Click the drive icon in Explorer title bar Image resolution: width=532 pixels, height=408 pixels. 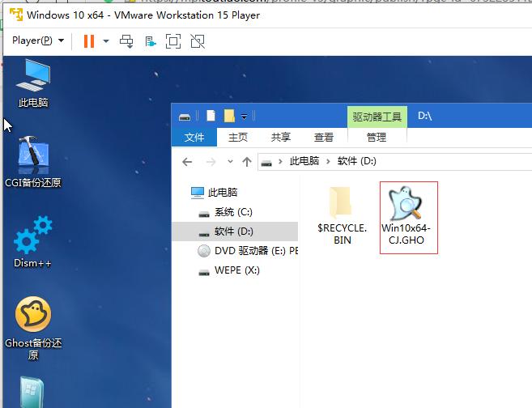185,117
